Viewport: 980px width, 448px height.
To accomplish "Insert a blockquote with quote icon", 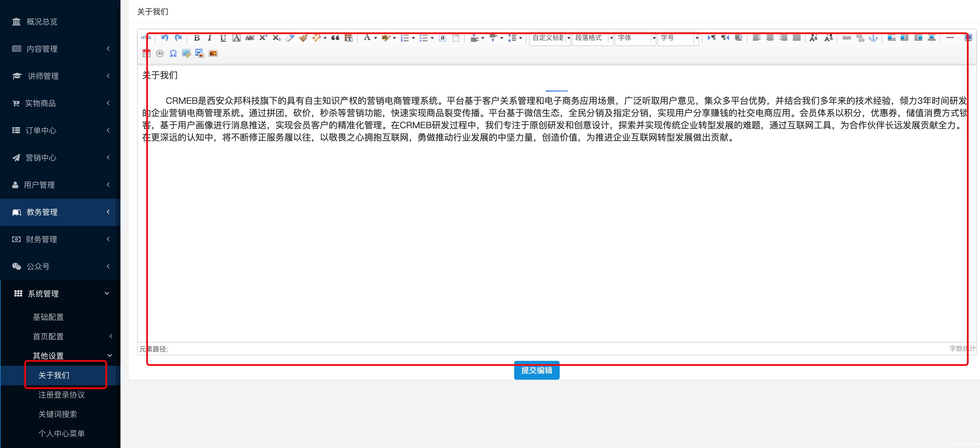I will [x=335, y=38].
